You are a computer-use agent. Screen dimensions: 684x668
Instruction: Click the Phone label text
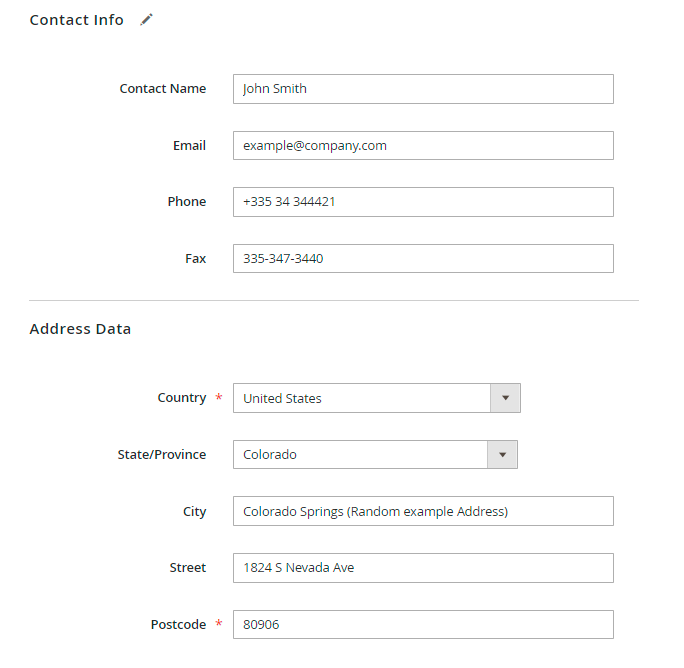(187, 202)
